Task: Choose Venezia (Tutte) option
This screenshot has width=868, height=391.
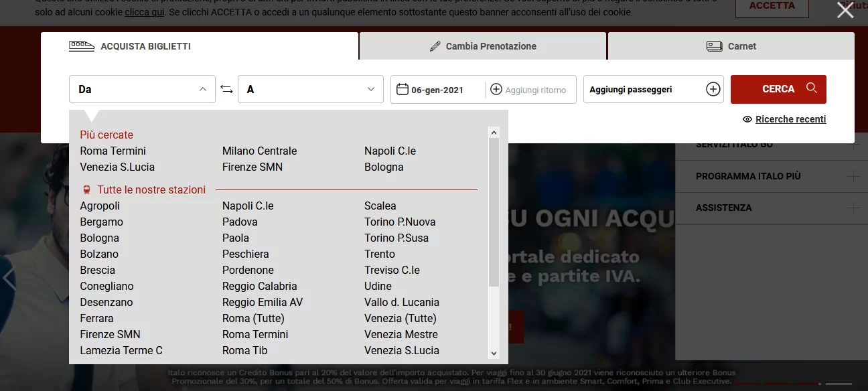Action: point(401,318)
